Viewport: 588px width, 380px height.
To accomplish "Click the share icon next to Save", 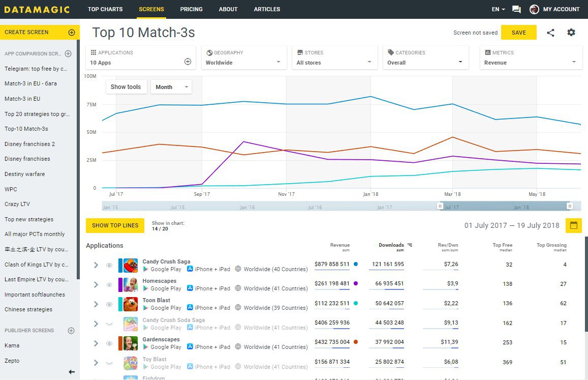I will 550,33.
